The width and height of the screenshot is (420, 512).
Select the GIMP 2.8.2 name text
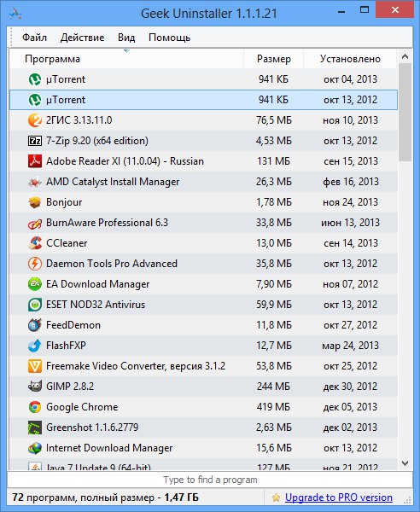point(70,387)
